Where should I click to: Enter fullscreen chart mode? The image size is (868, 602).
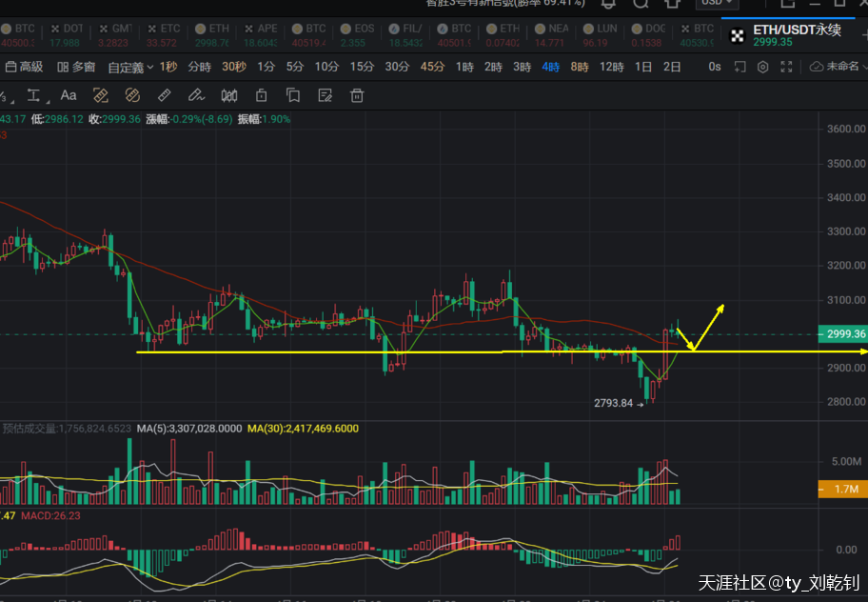click(x=787, y=67)
